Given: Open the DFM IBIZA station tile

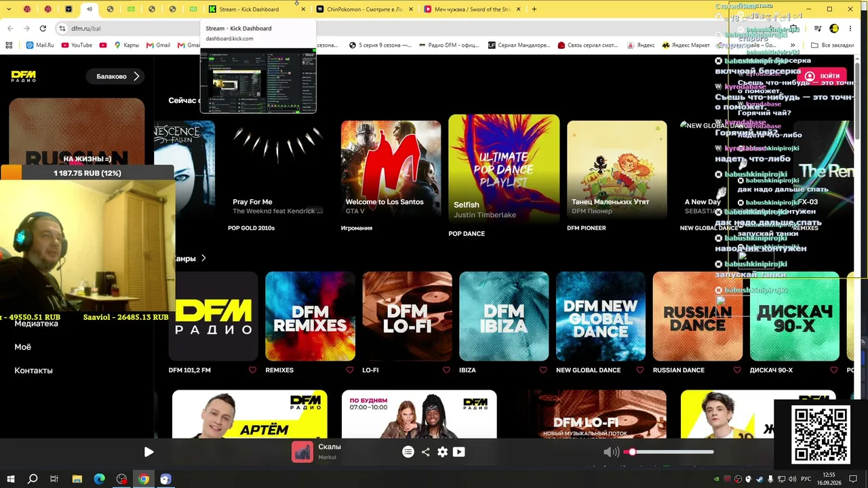Looking at the screenshot, I should pyautogui.click(x=504, y=317).
